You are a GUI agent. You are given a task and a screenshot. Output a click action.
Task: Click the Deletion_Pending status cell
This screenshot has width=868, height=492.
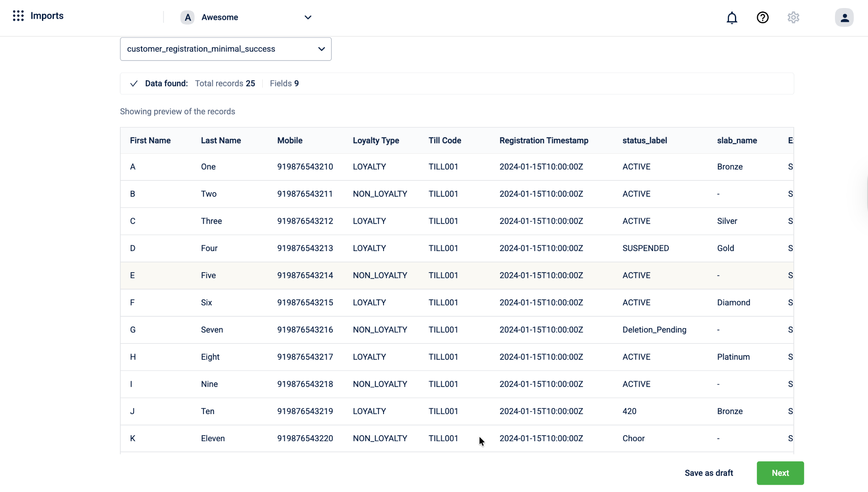pos(654,330)
